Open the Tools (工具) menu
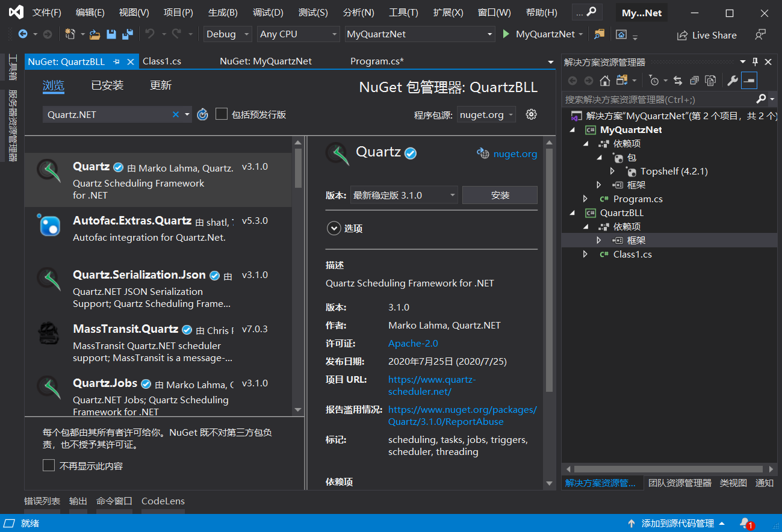This screenshot has height=532, width=782. [x=403, y=13]
